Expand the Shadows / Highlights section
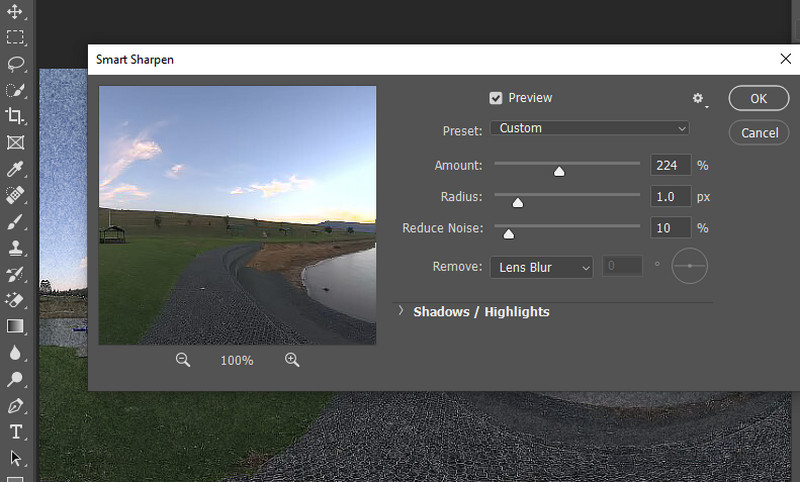 401,311
